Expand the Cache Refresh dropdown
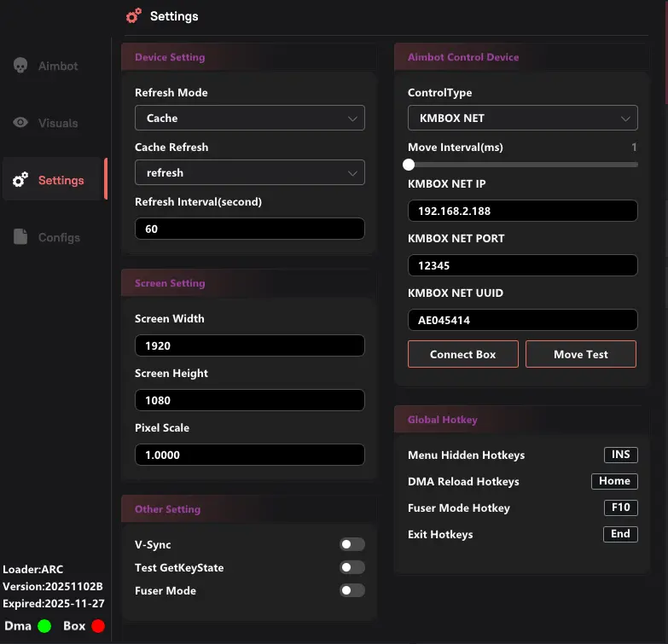668x644 pixels. click(x=249, y=172)
